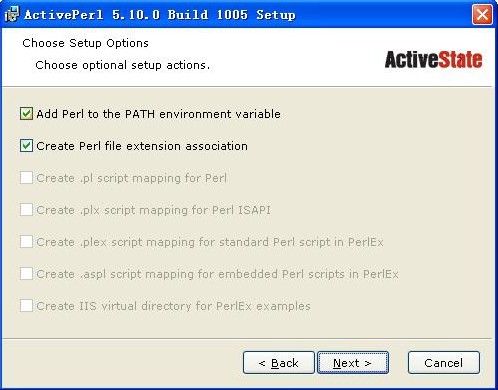
Task: Click the ActivePerl 5.10.0 Build 1005 Setup title
Action: (160, 15)
